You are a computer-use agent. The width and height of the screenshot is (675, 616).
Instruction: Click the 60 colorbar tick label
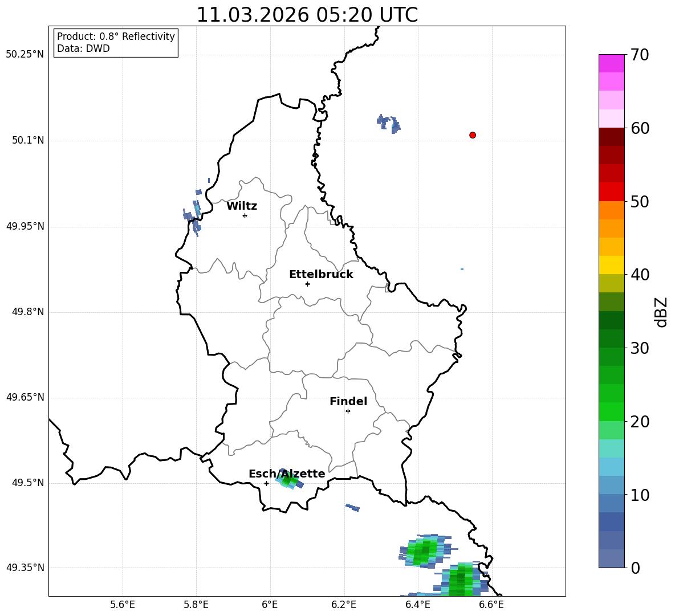(640, 128)
